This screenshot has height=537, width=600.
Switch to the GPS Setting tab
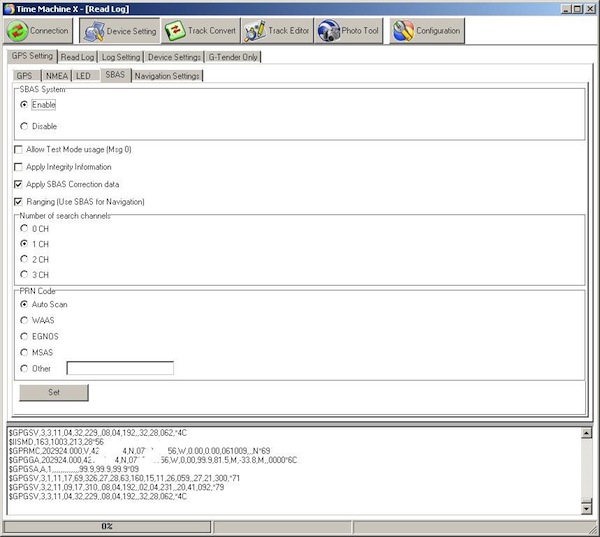click(32, 56)
